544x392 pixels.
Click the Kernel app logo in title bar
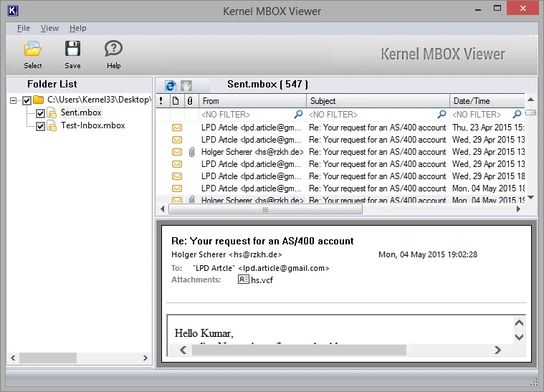[12, 11]
